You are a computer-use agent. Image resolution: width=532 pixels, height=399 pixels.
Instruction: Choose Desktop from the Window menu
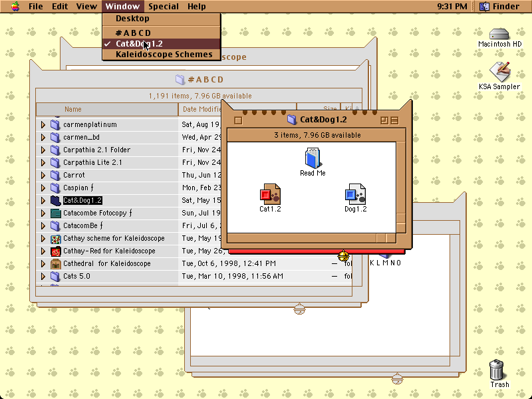[x=162, y=19]
